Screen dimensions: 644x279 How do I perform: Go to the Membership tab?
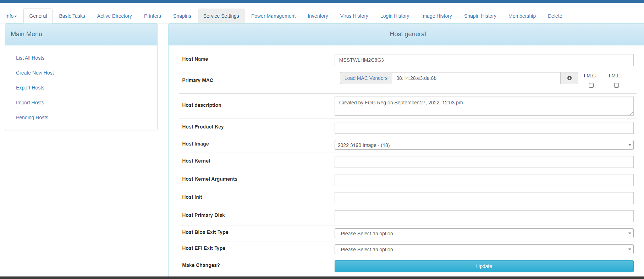(x=522, y=16)
